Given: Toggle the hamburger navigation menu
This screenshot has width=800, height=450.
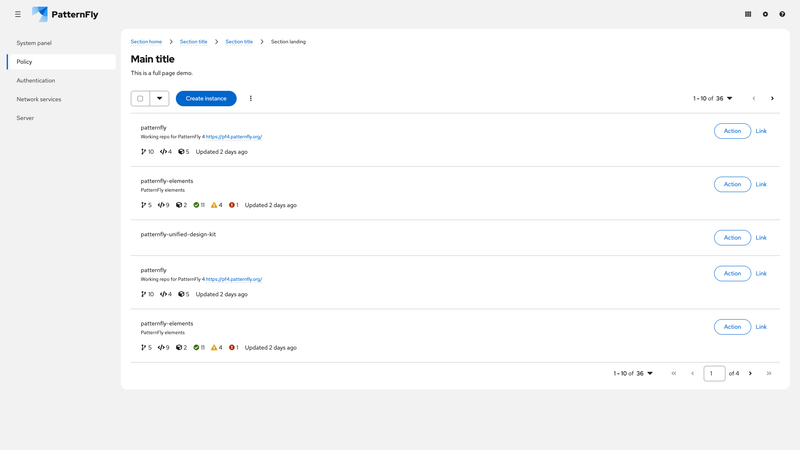Looking at the screenshot, I should click(x=18, y=14).
